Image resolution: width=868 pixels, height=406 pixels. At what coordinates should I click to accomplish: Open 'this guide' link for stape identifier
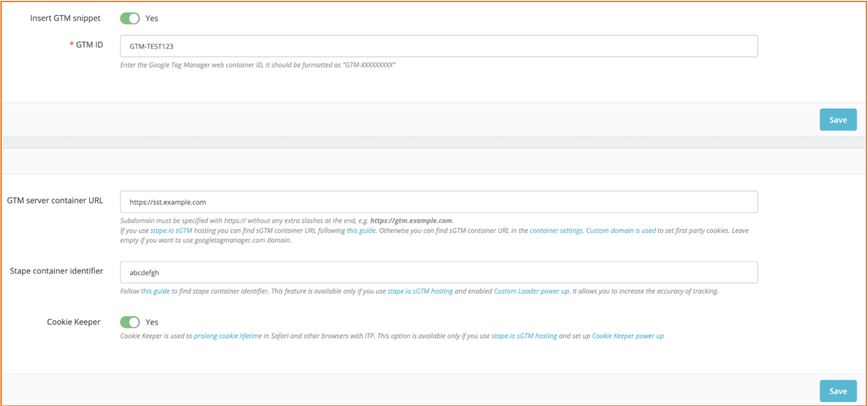pos(156,291)
